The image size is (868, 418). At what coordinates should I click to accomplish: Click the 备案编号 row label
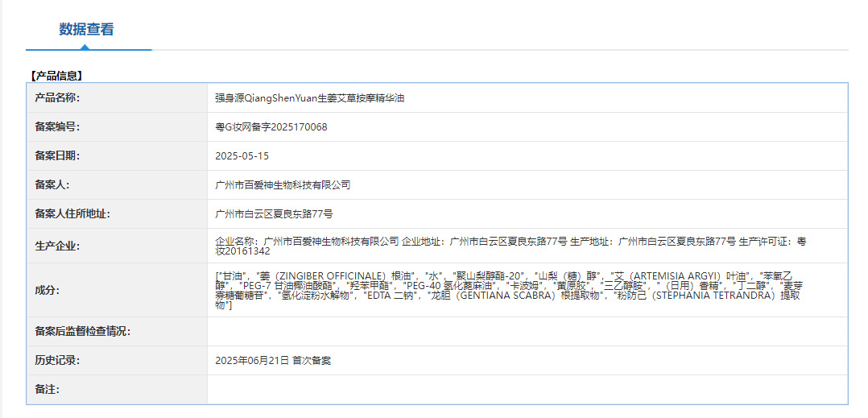tap(58, 126)
